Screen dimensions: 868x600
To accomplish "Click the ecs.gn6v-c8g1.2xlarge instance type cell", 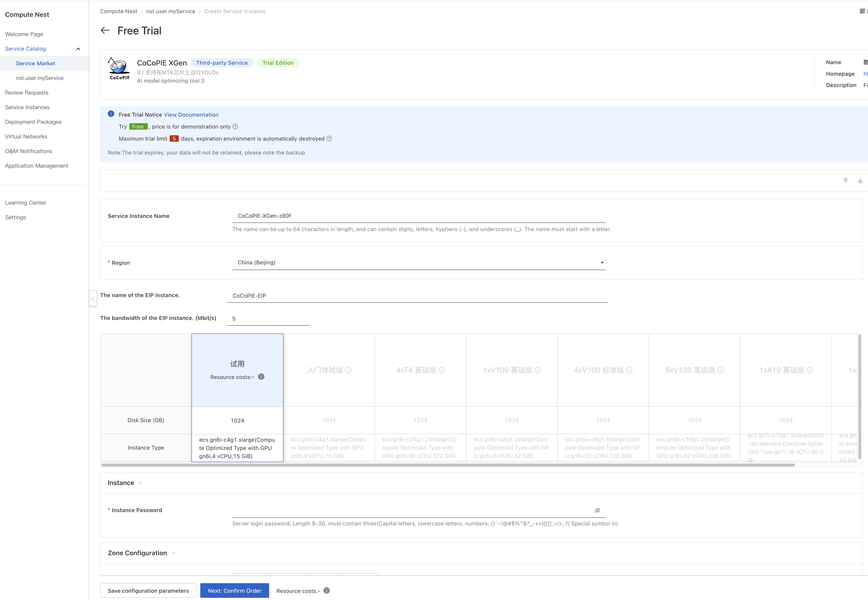I will 512,448.
